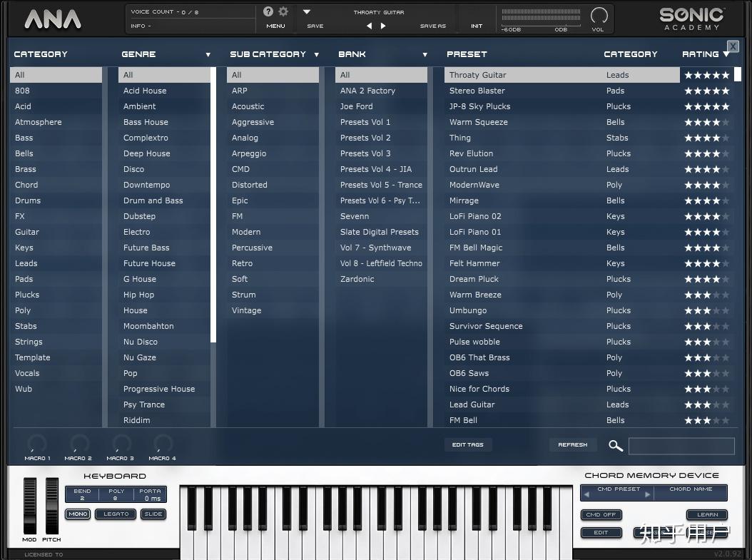
Task: Sort presets by the RATING header
Action: [702, 54]
